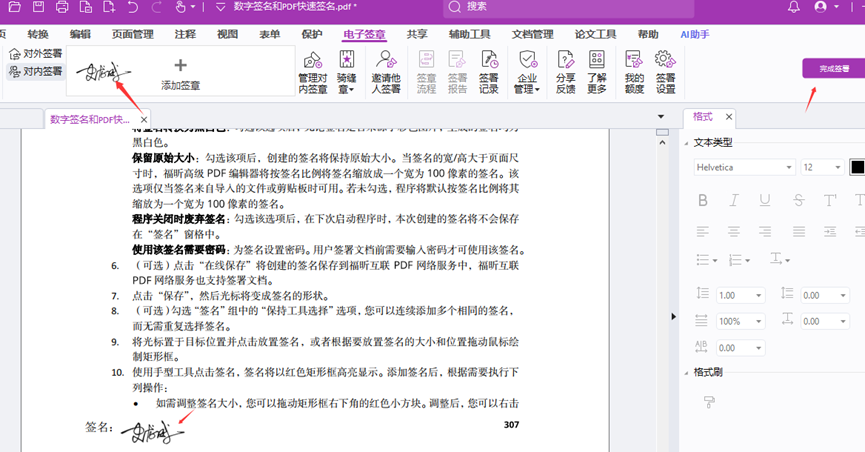Switch to the 保护 ribbon tab
This screenshot has height=452, width=865.
[312, 34]
